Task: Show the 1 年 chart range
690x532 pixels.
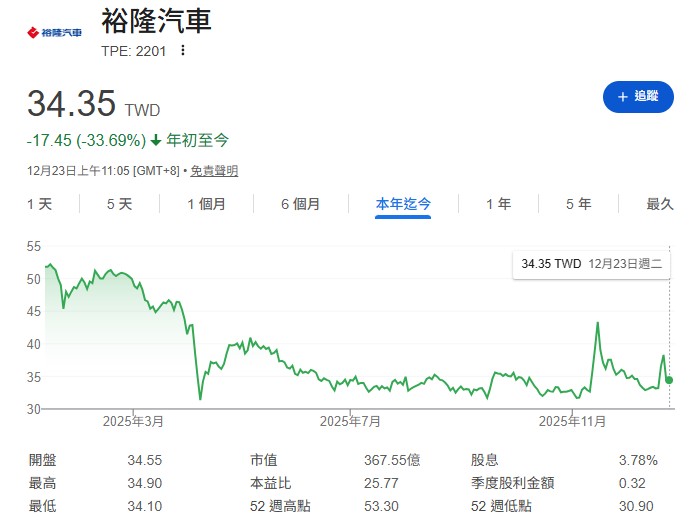Action: point(498,204)
